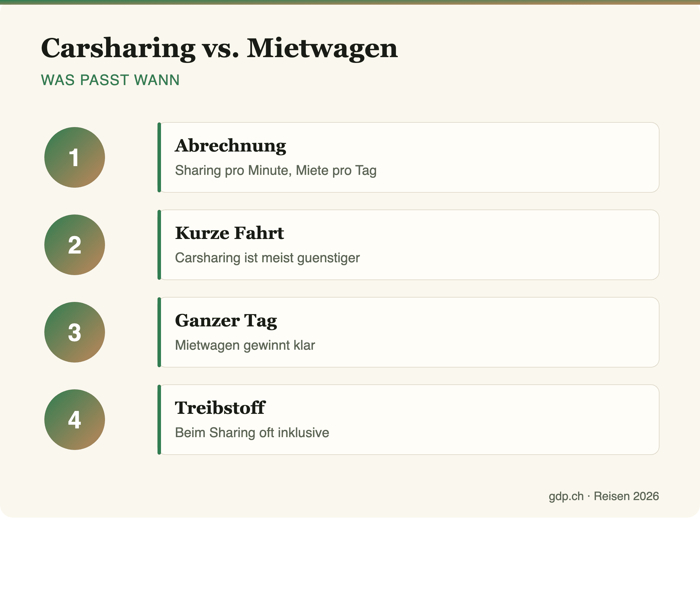Click the Kurze Fahrt heading

click(229, 233)
